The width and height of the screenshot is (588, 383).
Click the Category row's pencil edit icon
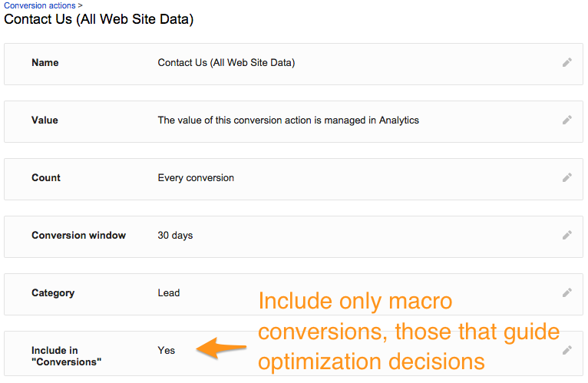point(567,292)
